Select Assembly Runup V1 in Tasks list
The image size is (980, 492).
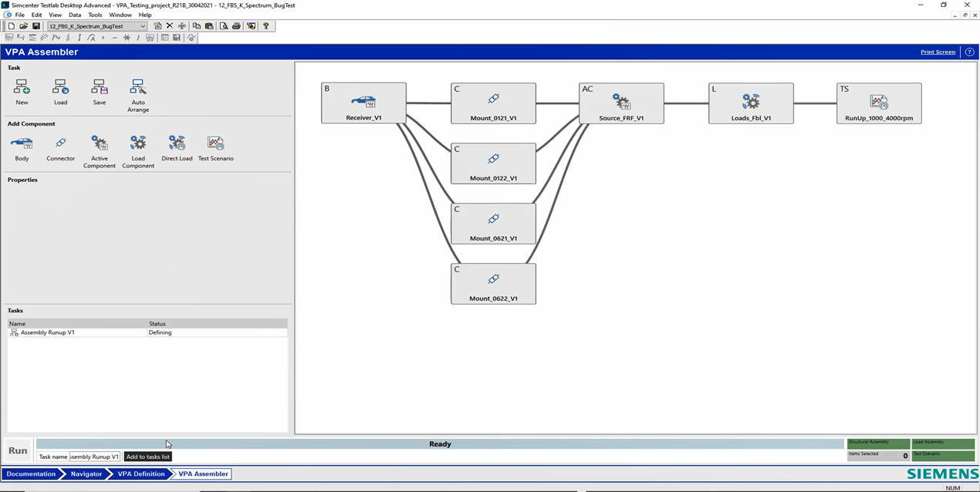48,332
